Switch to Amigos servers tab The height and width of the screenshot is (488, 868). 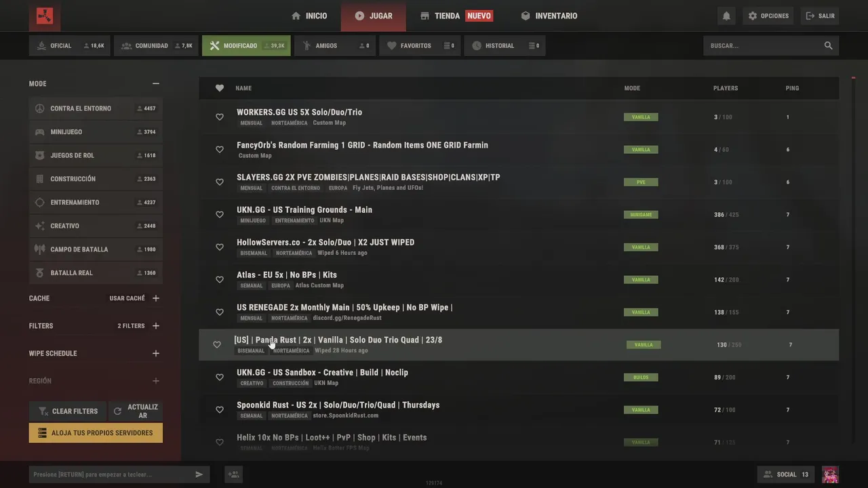pyautogui.click(x=335, y=45)
